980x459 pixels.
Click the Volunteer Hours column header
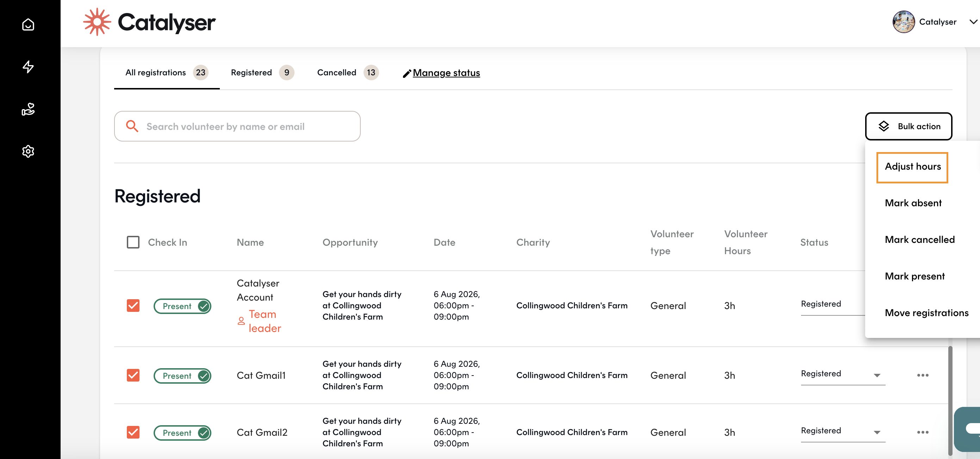(x=746, y=242)
